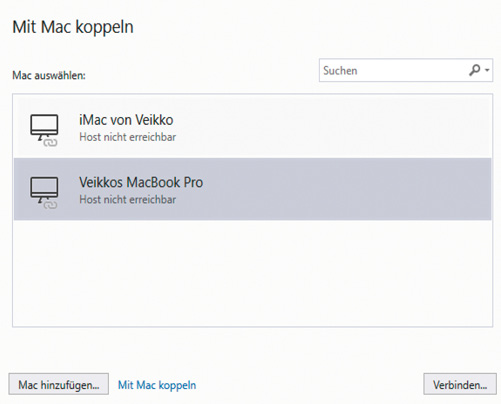Focus the Suchen search field
This screenshot has width=501, height=404.
pyautogui.click(x=406, y=70)
